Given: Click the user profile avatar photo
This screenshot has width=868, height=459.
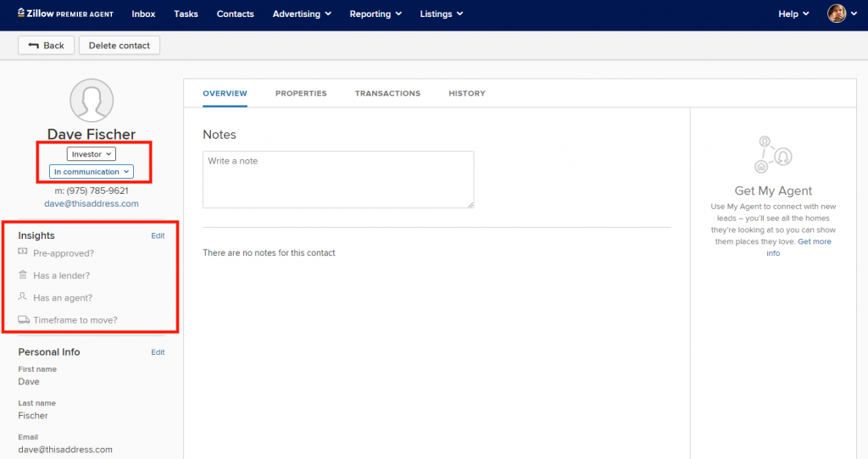Looking at the screenshot, I should (x=837, y=14).
